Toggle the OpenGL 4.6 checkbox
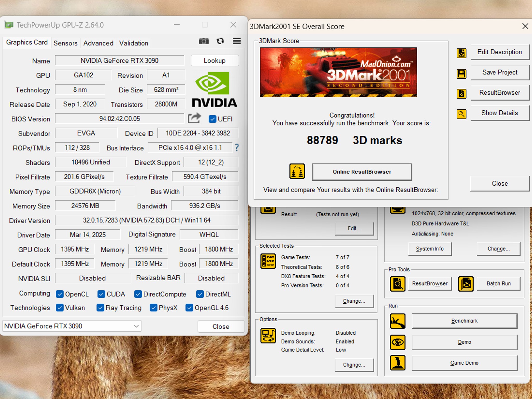Screen dimensions: 532x399 pyautogui.click(x=189, y=308)
